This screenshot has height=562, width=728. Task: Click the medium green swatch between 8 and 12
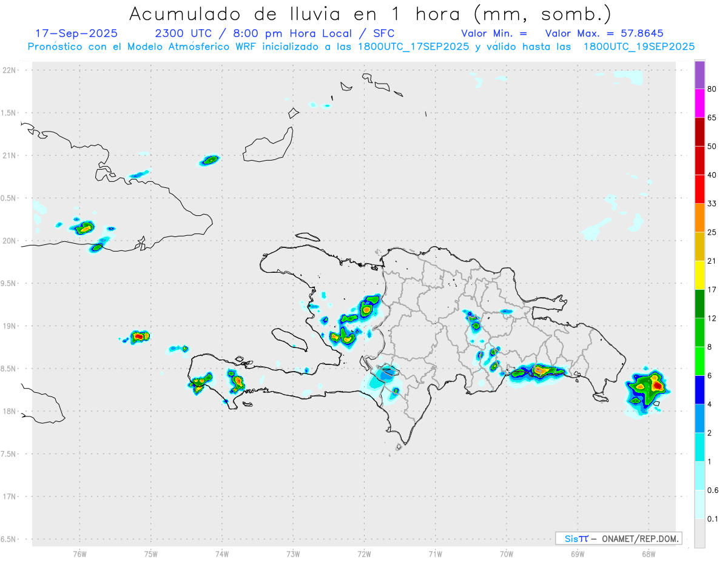699,332
